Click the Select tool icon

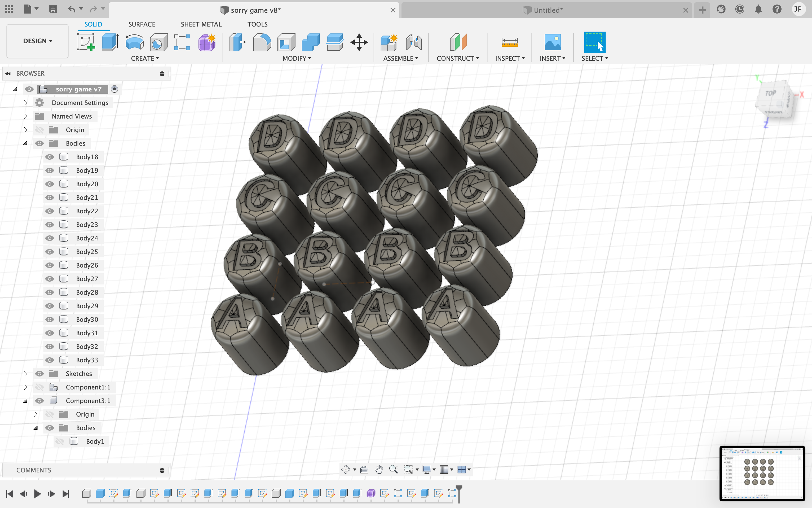tap(595, 42)
